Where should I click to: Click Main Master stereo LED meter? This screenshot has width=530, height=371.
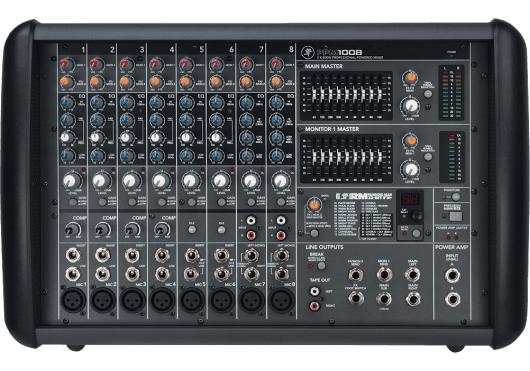click(x=451, y=93)
